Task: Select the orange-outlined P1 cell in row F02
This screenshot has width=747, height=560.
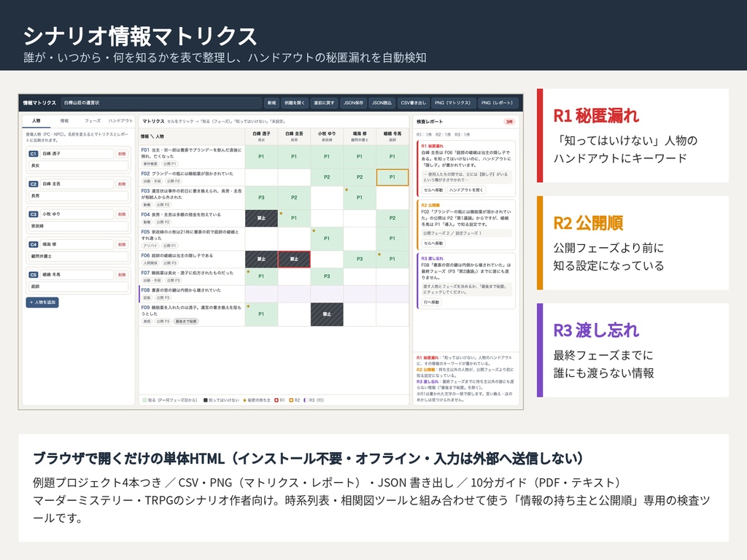Action: 392,177
